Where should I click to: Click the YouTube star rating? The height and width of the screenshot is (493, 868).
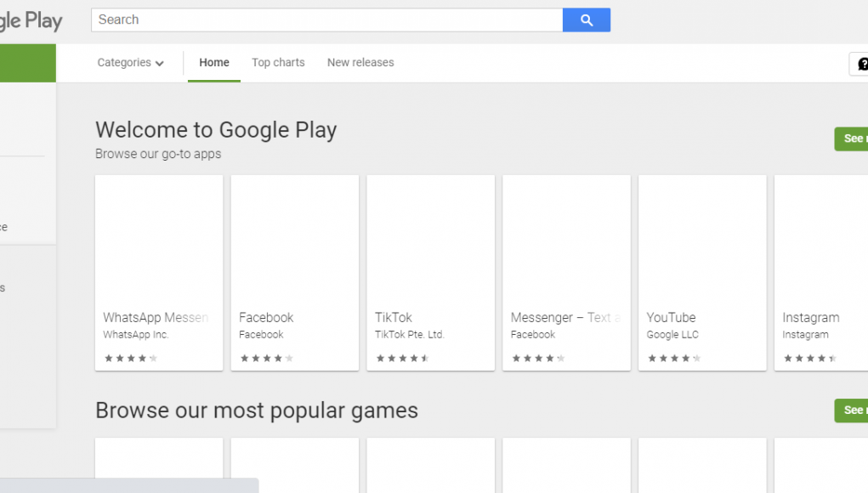(x=674, y=359)
